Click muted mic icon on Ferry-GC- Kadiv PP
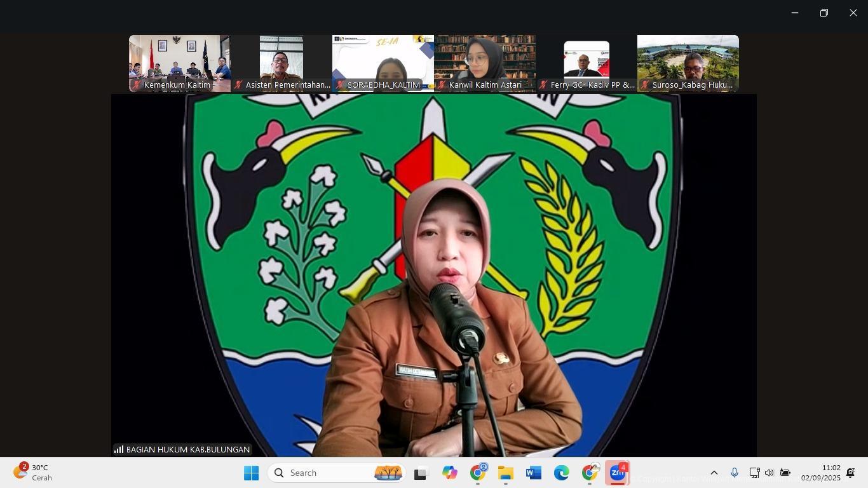Viewport: 868px width, 488px height. 543,85
